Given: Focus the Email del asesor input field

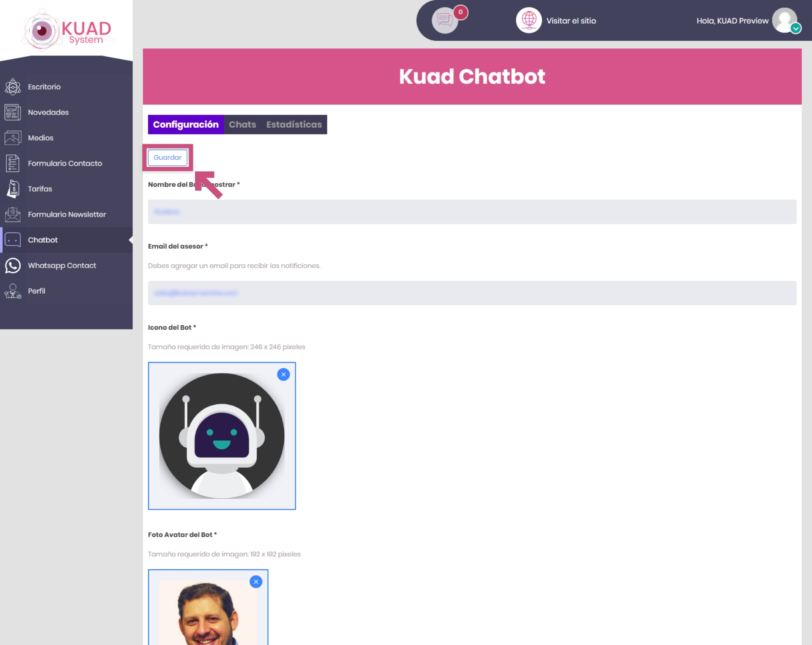Looking at the screenshot, I should pyautogui.click(x=472, y=293).
